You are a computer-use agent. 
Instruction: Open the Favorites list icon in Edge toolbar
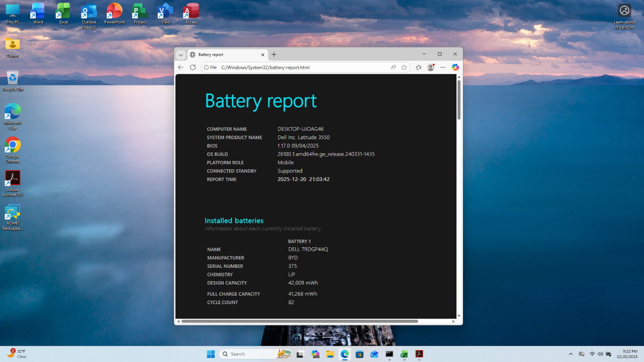pyautogui.click(x=419, y=67)
